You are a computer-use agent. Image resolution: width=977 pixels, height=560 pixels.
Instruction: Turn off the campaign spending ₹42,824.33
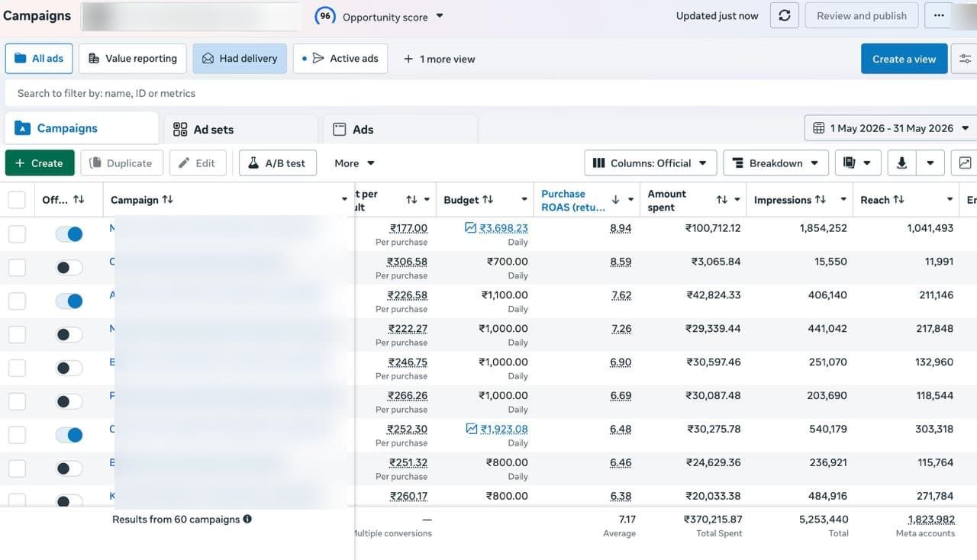pos(69,301)
